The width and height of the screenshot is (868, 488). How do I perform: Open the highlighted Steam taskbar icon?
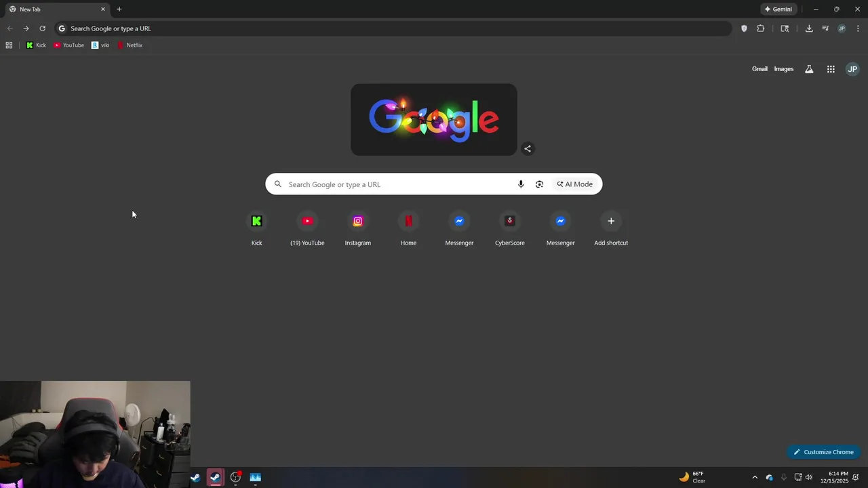pyautogui.click(x=215, y=477)
